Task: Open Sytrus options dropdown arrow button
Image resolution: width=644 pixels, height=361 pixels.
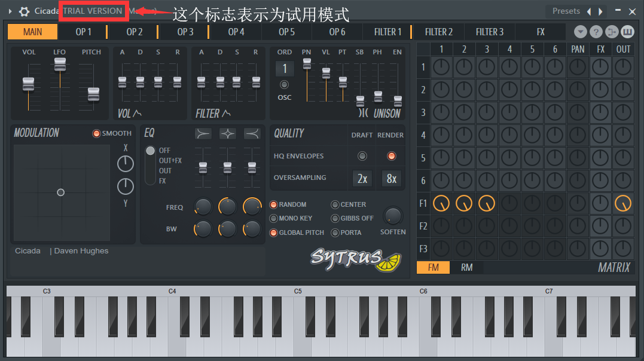Action: 581,32
